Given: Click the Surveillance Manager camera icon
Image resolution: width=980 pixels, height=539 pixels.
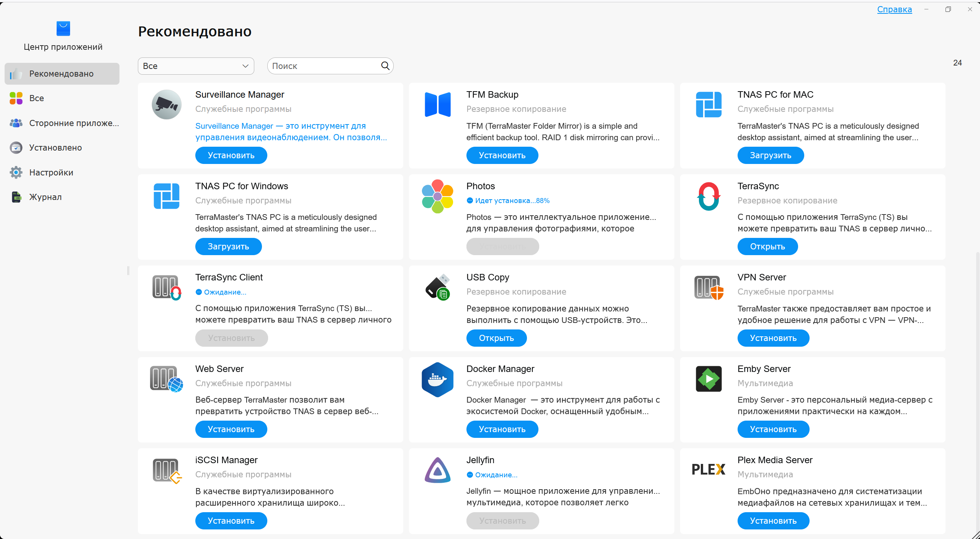Looking at the screenshot, I should pyautogui.click(x=166, y=105).
